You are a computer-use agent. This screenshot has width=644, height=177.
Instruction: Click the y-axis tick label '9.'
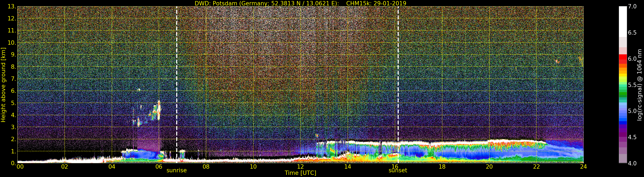click(13, 55)
